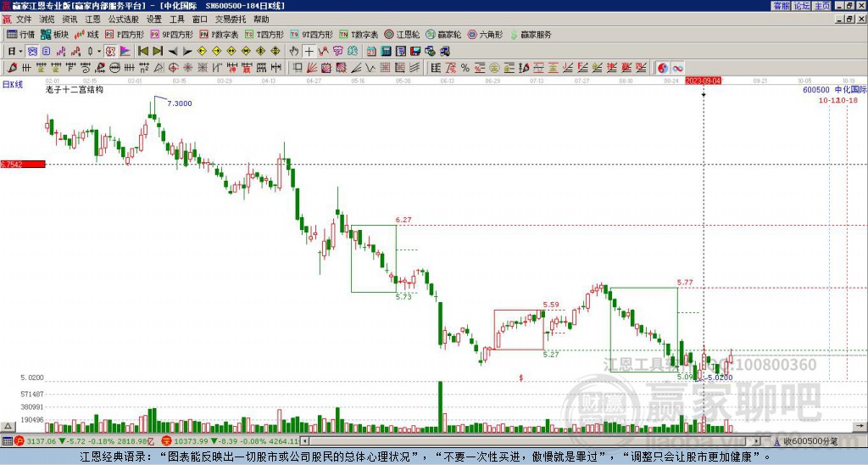Open the yin-yang Taiji tool icon
The width and height of the screenshot is (868, 465).
663,68
